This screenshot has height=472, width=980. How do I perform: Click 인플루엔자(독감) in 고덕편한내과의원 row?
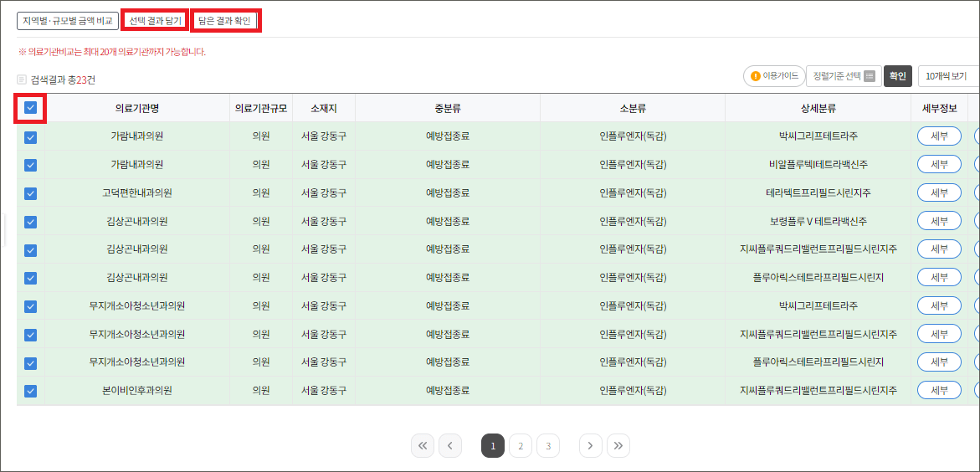tap(633, 192)
